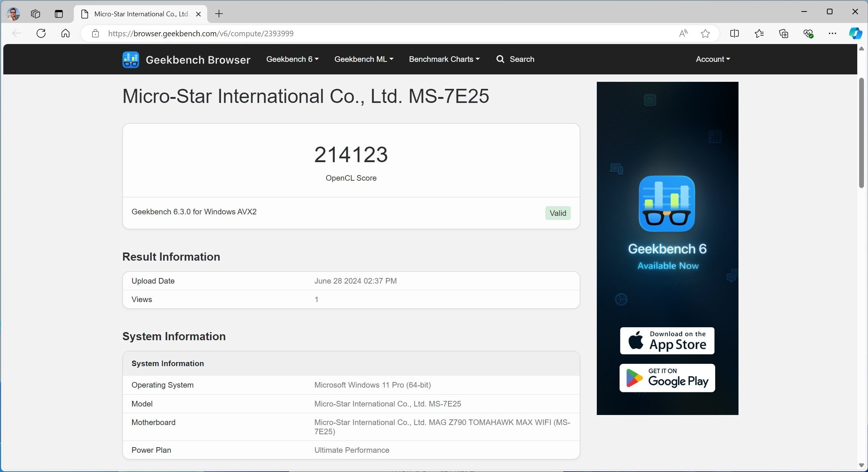Open a new tab with plus button
The height and width of the screenshot is (472, 868).
(219, 14)
